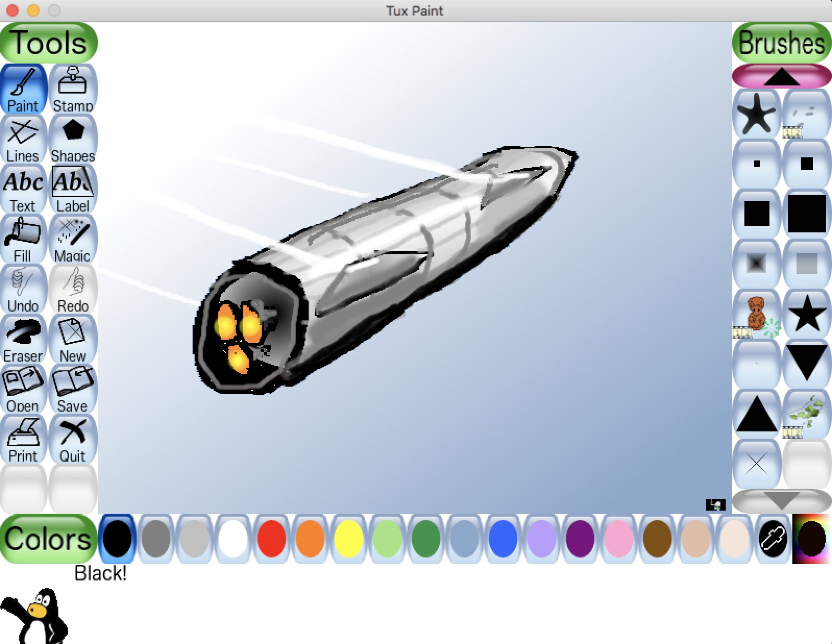The image size is (832, 644).
Task: Choose the thin X cross brush
Action: coord(756,464)
